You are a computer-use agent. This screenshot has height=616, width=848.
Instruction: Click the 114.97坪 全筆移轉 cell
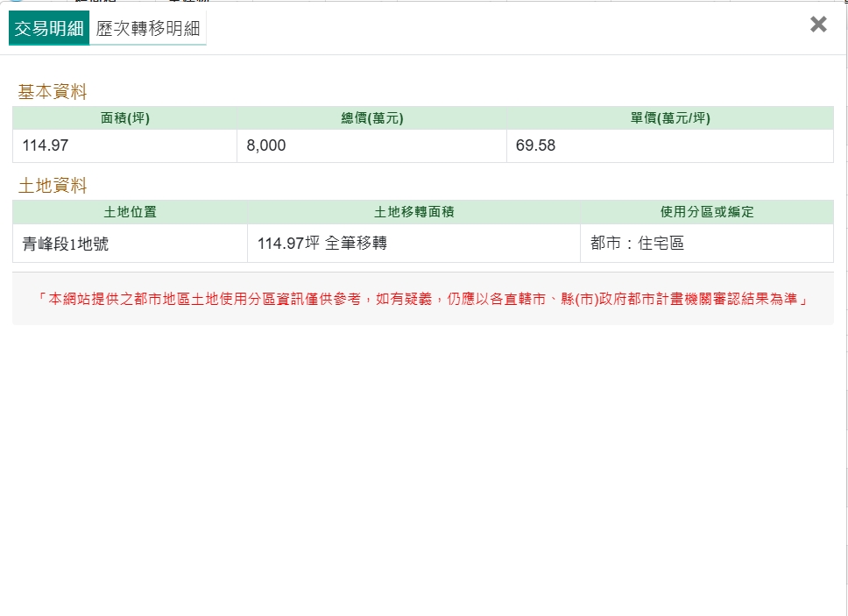tap(322, 244)
